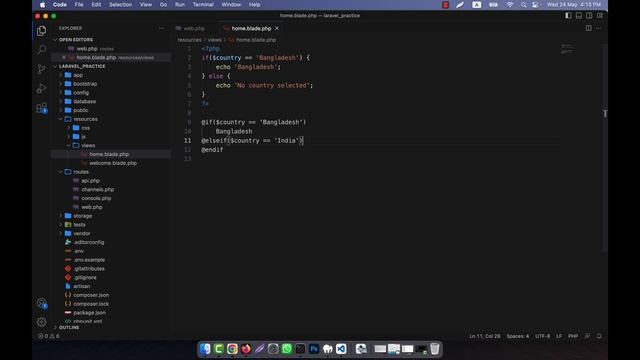Click views in the breadcrumb path
The height and width of the screenshot is (360, 640).
point(214,40)
